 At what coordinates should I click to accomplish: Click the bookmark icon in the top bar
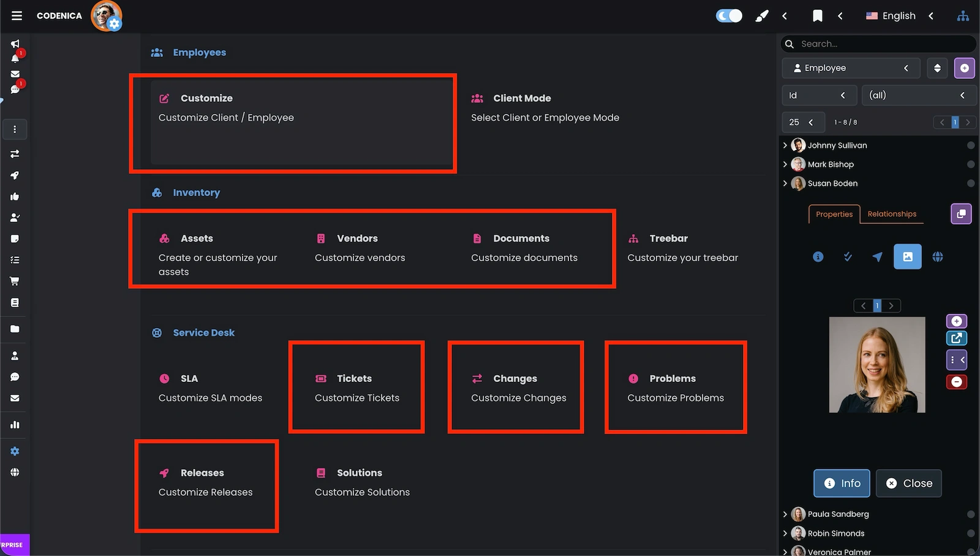coord(818,16)
